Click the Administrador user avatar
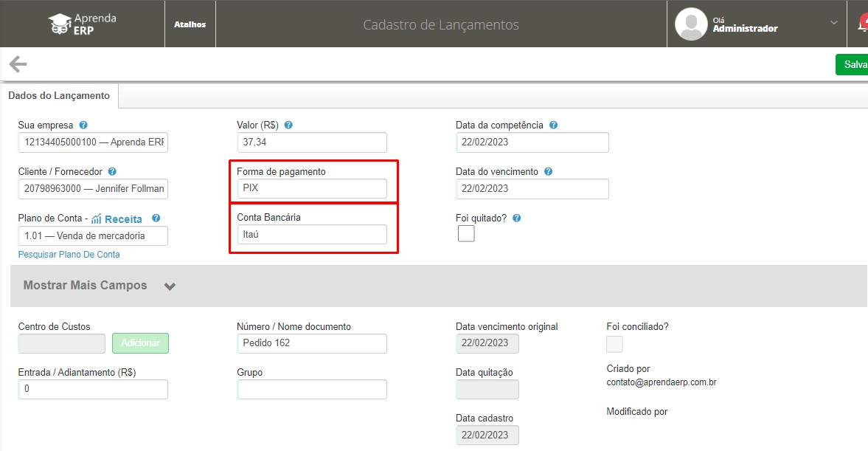This screenshot has width=868, height=451. click(691, 24)
